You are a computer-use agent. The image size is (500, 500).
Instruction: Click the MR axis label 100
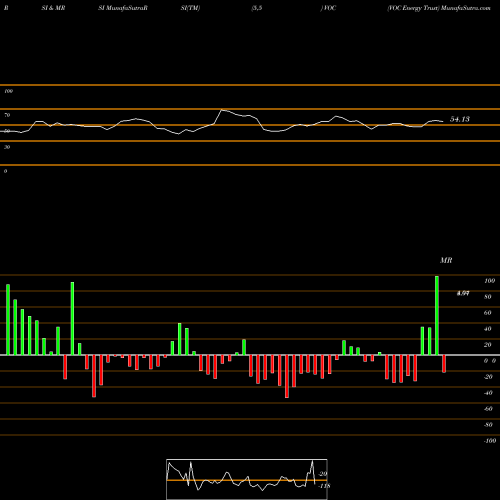tap(489, 281)
